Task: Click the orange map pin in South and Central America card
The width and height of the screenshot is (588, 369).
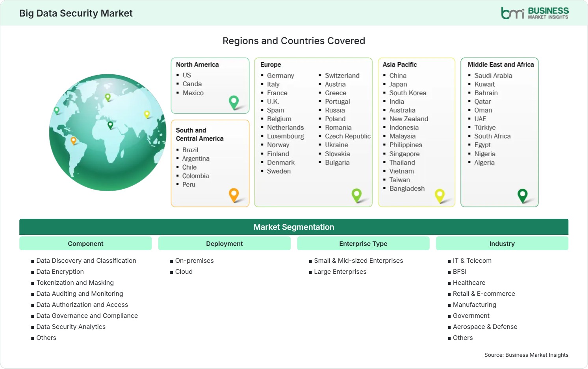Action: (x=234, y=195)
